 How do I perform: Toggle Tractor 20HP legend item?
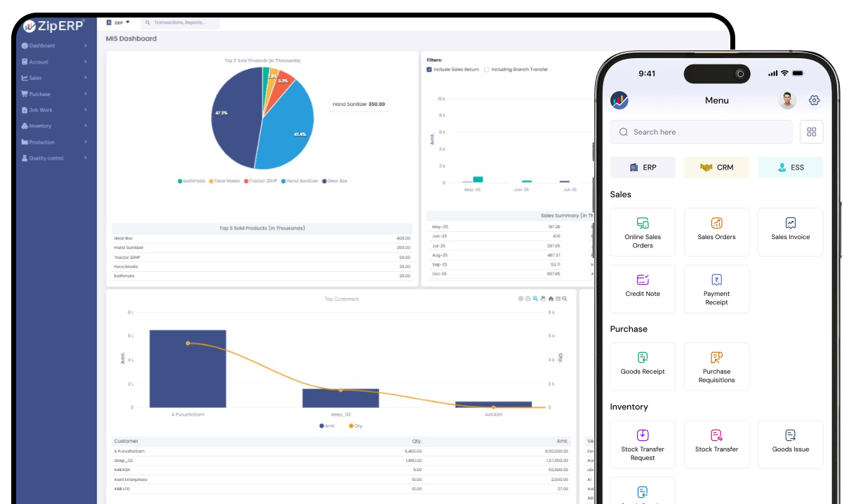point(261,181)
